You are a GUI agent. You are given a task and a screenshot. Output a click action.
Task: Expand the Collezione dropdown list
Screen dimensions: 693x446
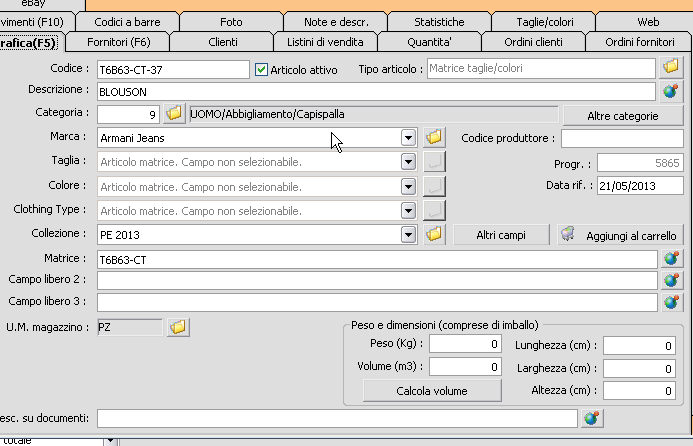pos(407,234)
